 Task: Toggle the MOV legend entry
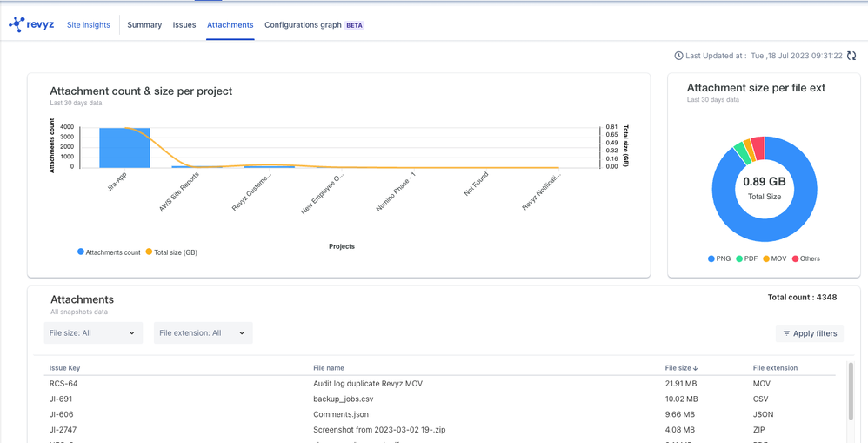[775, 258]
